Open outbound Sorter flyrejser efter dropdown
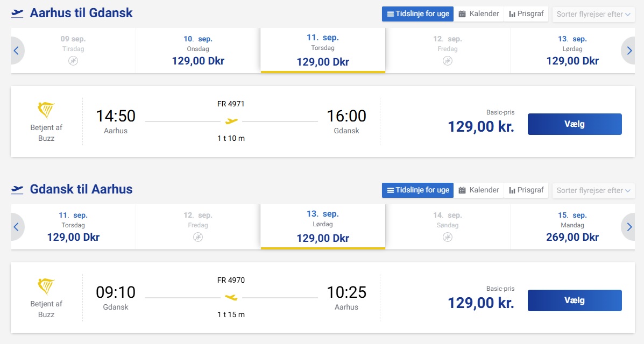Screen dimensions: 644x344 pyautogui.click(x=593, y=15)
